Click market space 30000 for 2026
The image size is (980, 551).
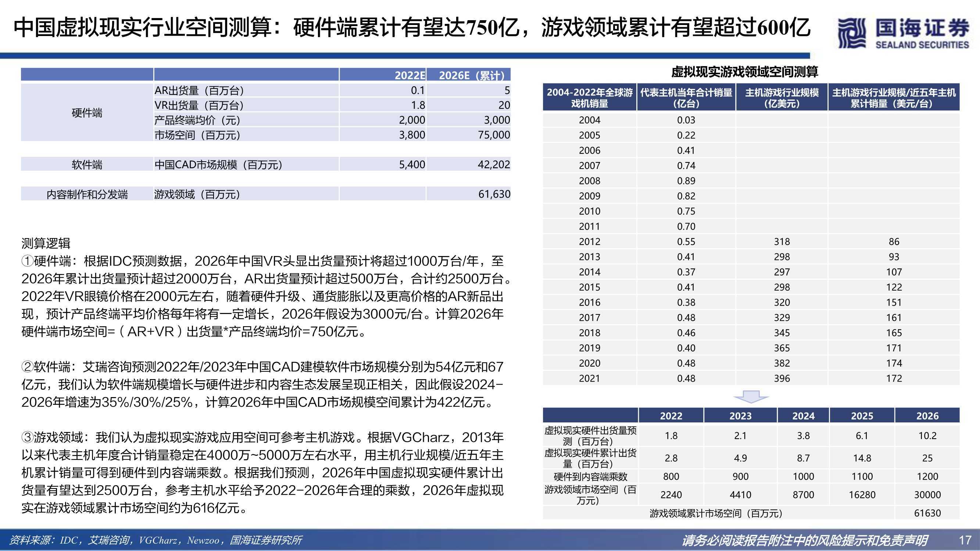point(927,495)
